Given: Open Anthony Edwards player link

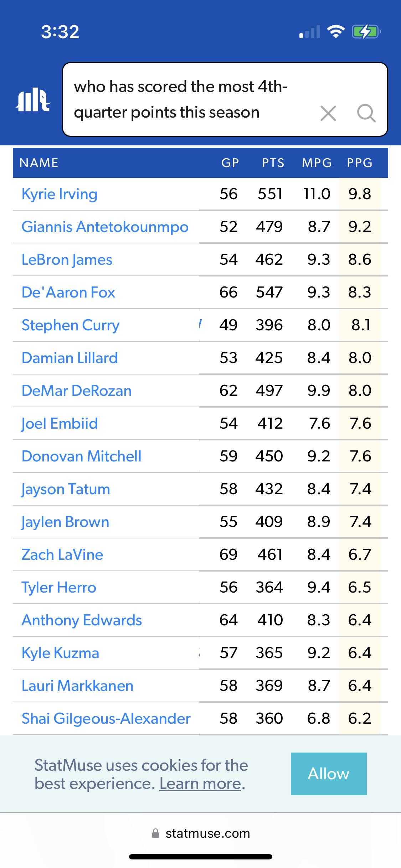Looking at the screenshot, I should pyautogui.click(x=82, y=620).
